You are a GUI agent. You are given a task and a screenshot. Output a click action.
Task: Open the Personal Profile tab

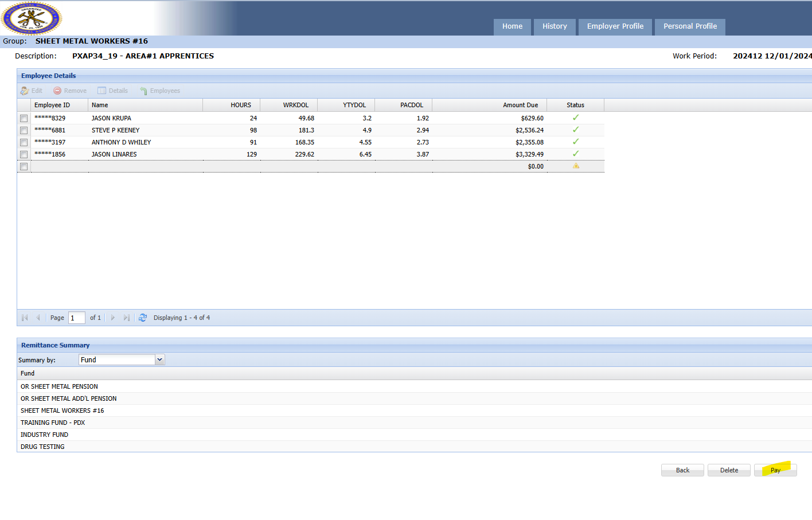tap(690, 26)
